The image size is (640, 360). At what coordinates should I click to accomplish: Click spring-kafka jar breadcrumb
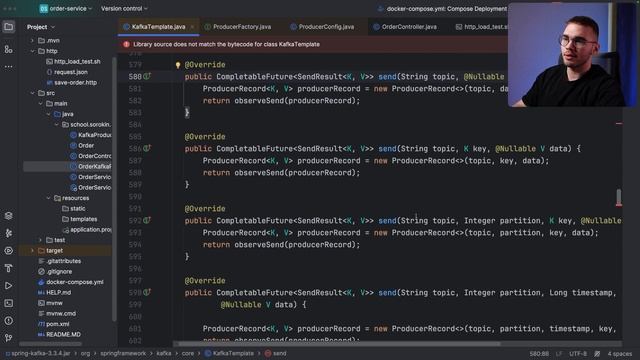(38, 353)
